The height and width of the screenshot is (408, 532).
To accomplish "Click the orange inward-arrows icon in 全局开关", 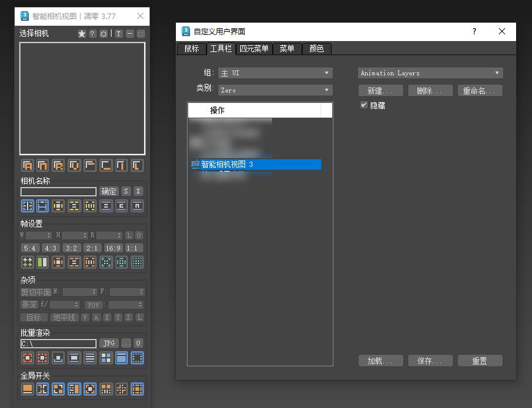I will click(121, 389).
